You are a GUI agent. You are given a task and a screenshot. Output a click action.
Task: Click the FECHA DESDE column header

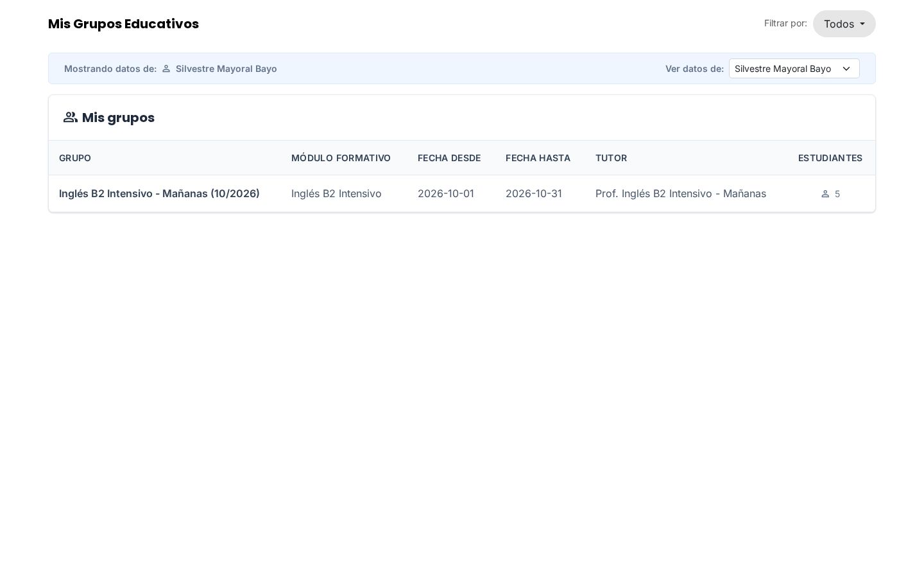click(449, 158)
